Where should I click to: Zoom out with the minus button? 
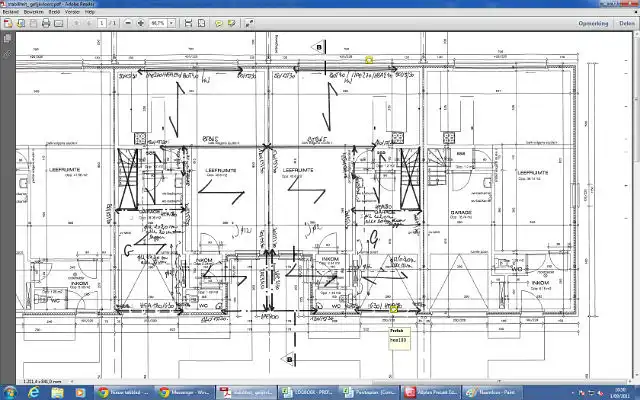click(x=126, y=22)
